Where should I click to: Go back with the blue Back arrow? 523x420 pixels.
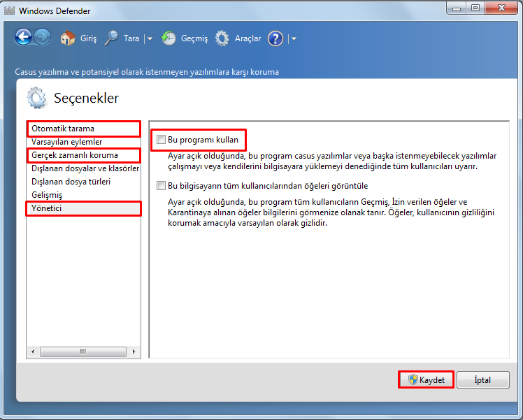23,37
